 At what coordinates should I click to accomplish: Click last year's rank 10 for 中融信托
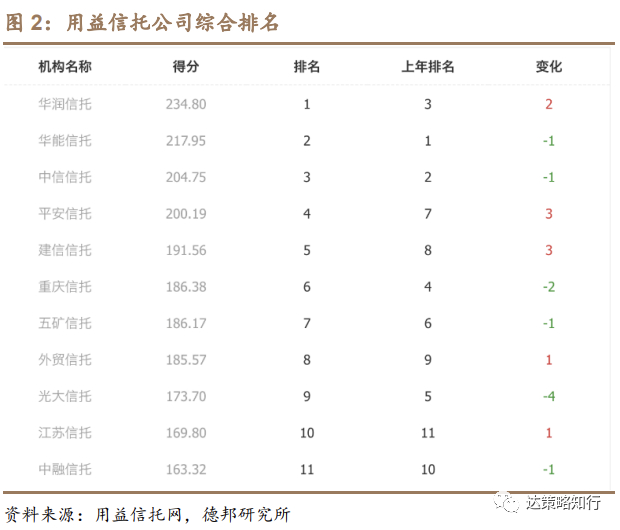428,469
